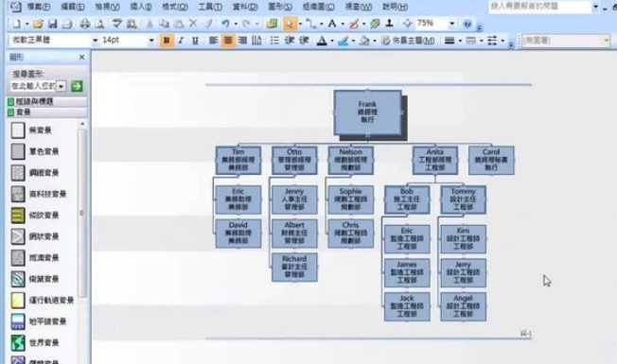Copy selection with Copy icon
Screen dimensions: 617x364
164,24
